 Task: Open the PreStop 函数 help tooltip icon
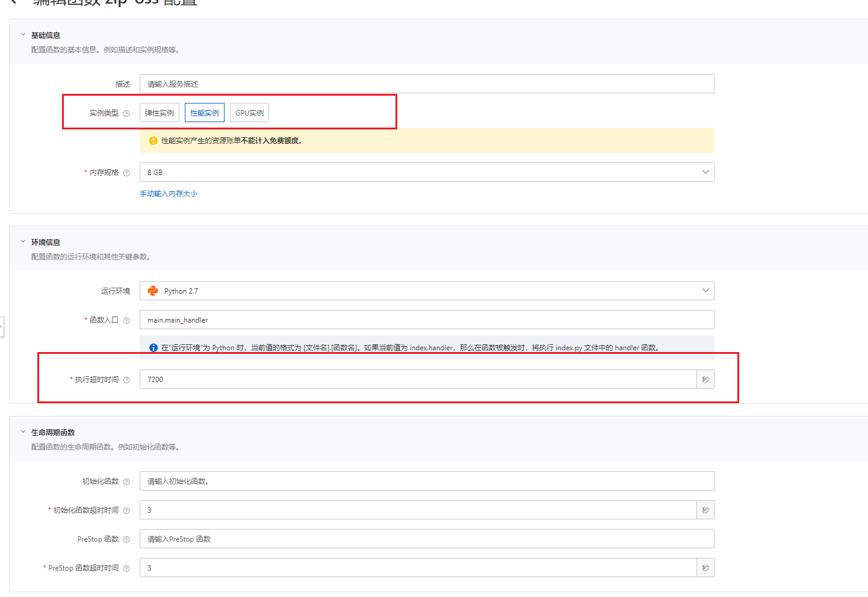point(126,539)
